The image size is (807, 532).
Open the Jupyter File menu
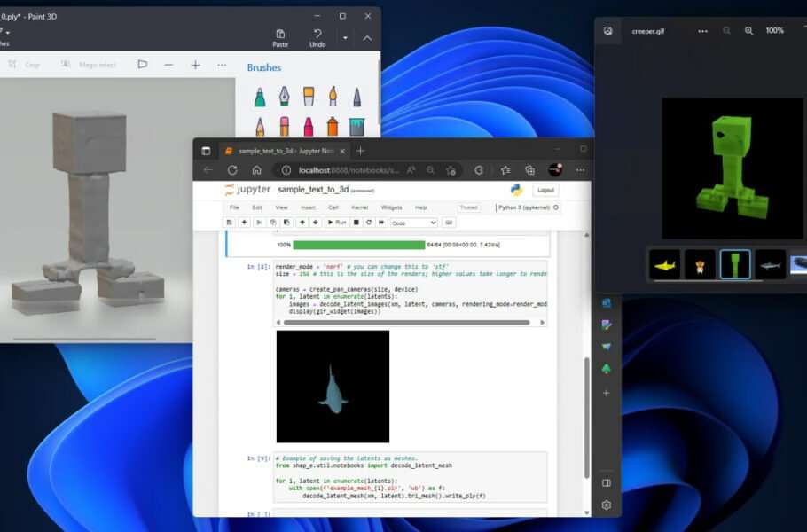[234, 207]
